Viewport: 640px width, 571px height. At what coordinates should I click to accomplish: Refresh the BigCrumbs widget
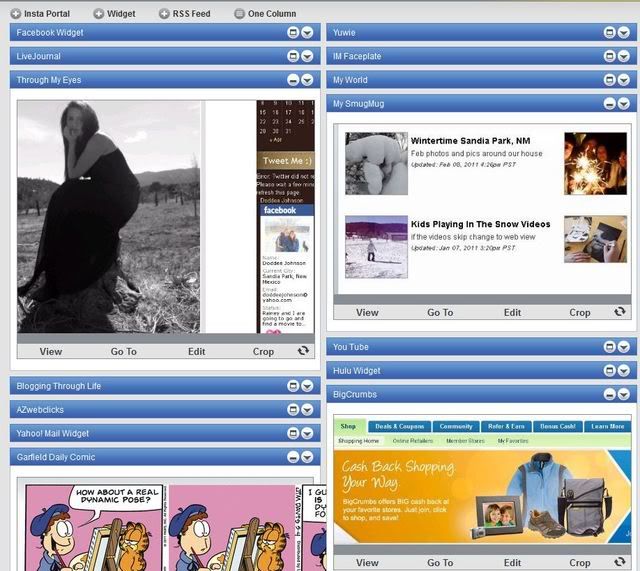click(x=620, y=562)
